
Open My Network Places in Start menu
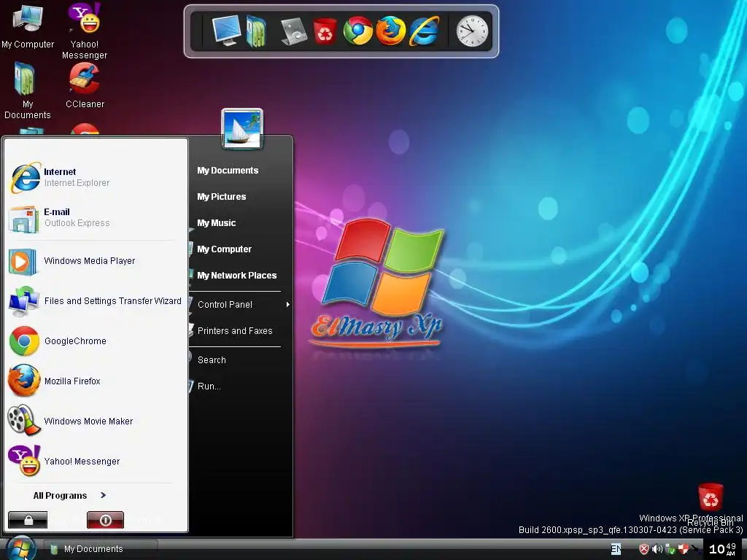[237, 275]
